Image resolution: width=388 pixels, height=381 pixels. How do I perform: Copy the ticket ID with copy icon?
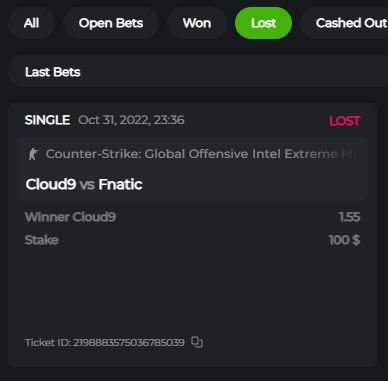click(197, 342)
